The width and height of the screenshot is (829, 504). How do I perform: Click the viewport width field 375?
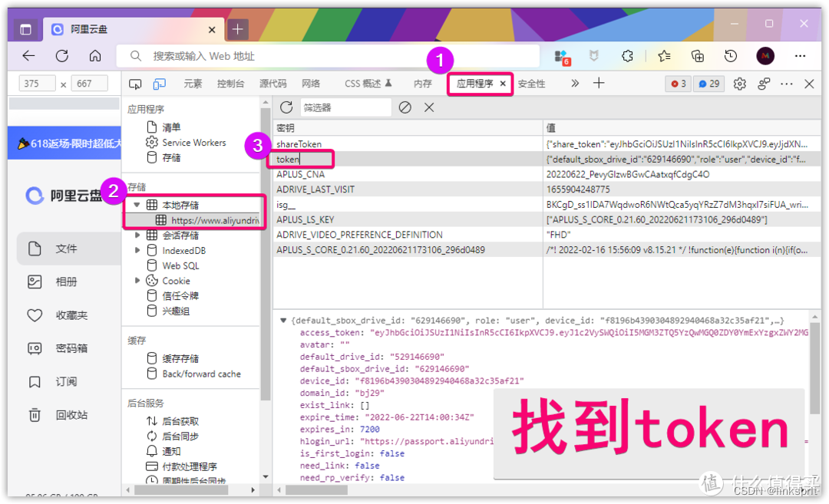pos(37,84)
